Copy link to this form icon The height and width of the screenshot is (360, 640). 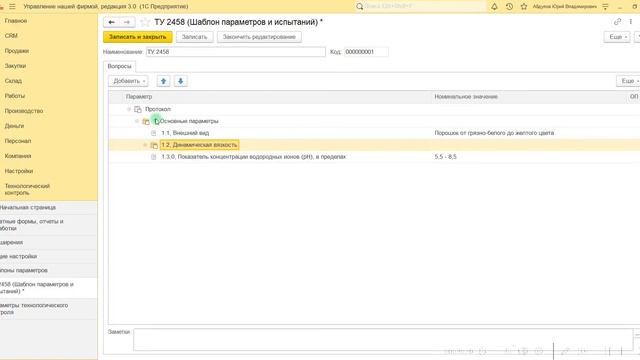click(x=618, y=22)
